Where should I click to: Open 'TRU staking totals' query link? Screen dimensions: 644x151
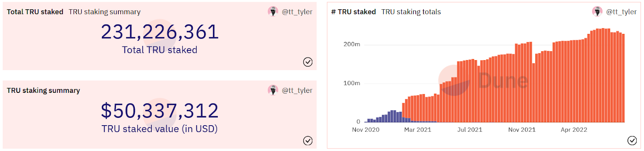point(411,12)
